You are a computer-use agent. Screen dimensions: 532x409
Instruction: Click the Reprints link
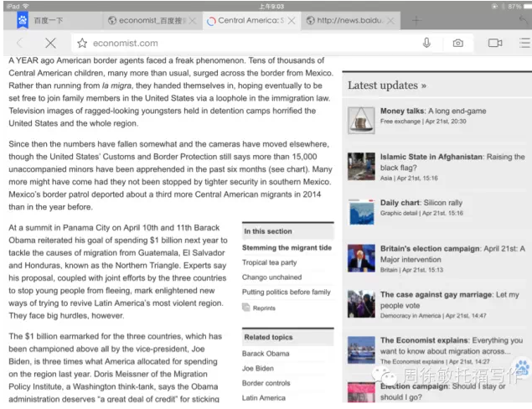(263, 308)
